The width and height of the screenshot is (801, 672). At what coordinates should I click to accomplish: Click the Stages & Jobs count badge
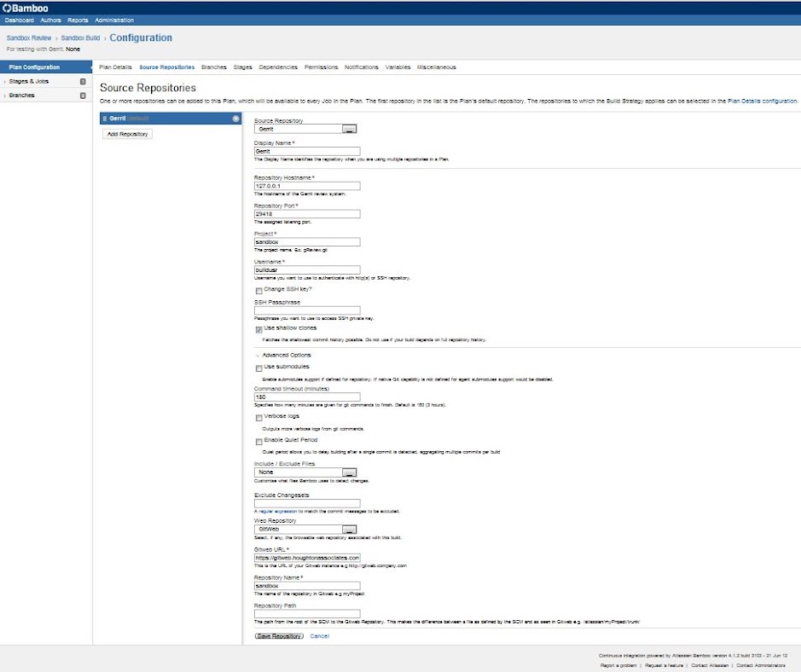[83, 82]
